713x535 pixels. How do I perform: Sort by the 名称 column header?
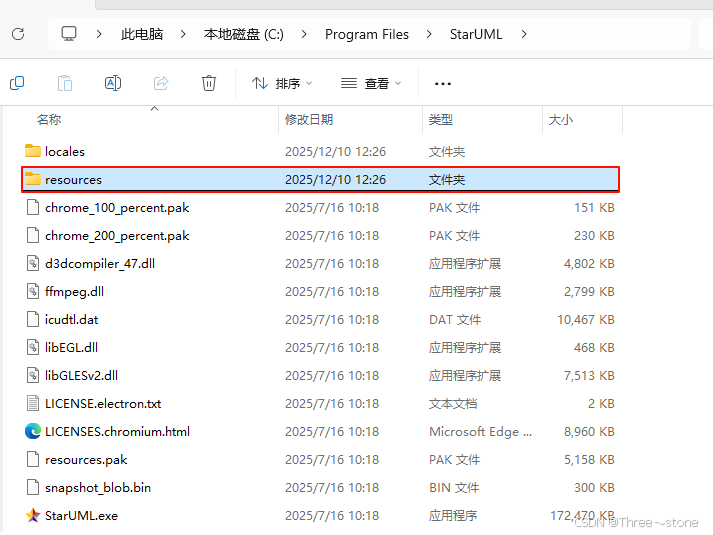[x=49, y=120]
